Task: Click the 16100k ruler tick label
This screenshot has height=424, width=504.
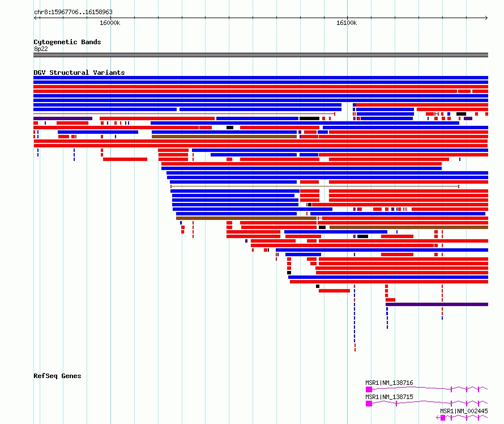Action: [x=347, y=23]
